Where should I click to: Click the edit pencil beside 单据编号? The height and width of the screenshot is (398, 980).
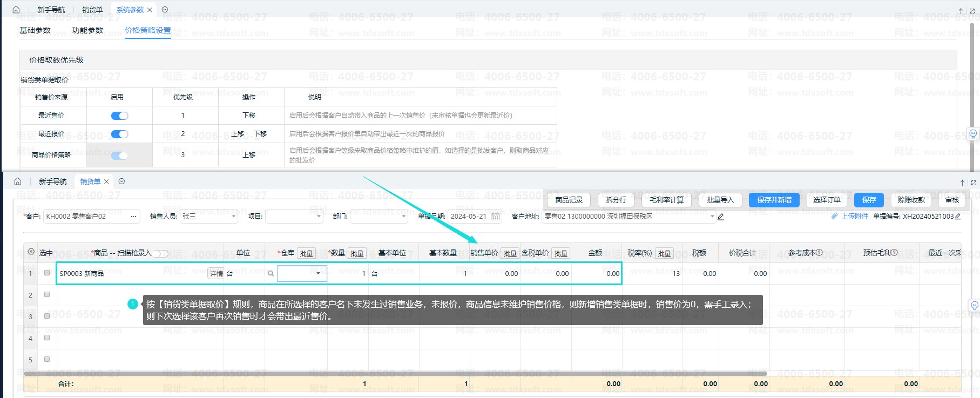[958, 217]
